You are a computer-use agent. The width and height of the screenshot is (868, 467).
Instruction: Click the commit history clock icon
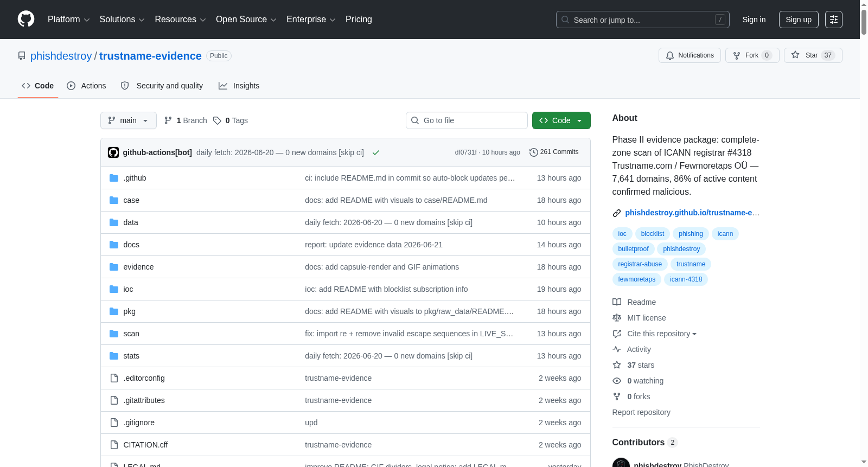(x=534, y=152)
